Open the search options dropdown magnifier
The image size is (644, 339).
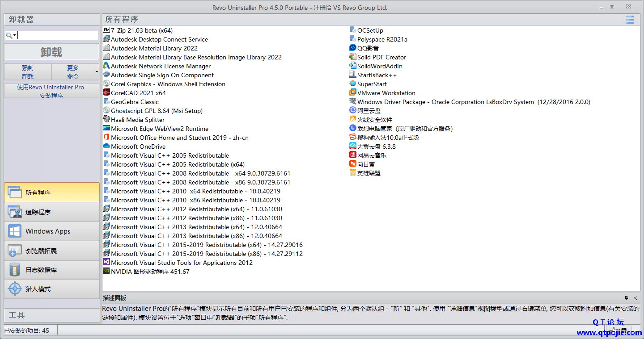(x=11, y=35)
